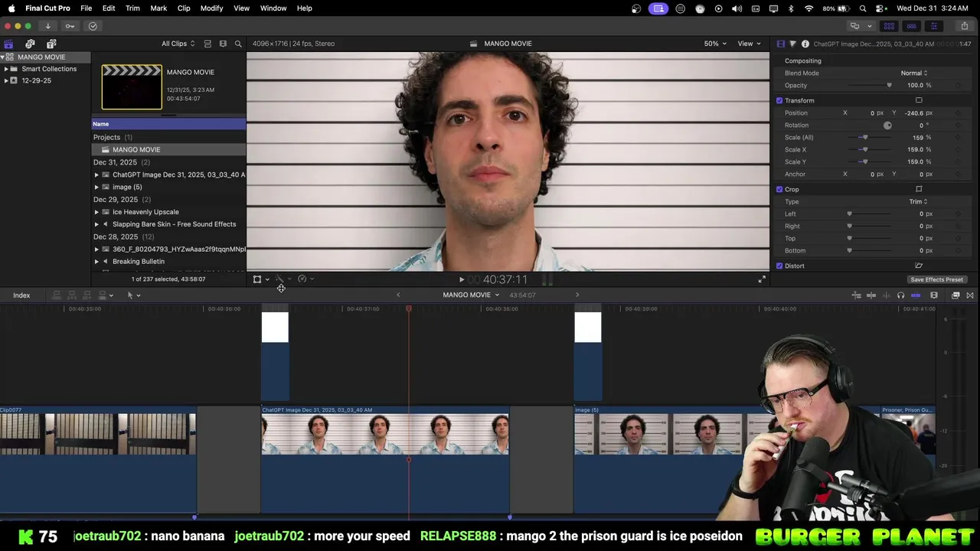This screenshot has height=551, width=980.
Task: Open the Clip menu
Action: click(x=184, y=8)
